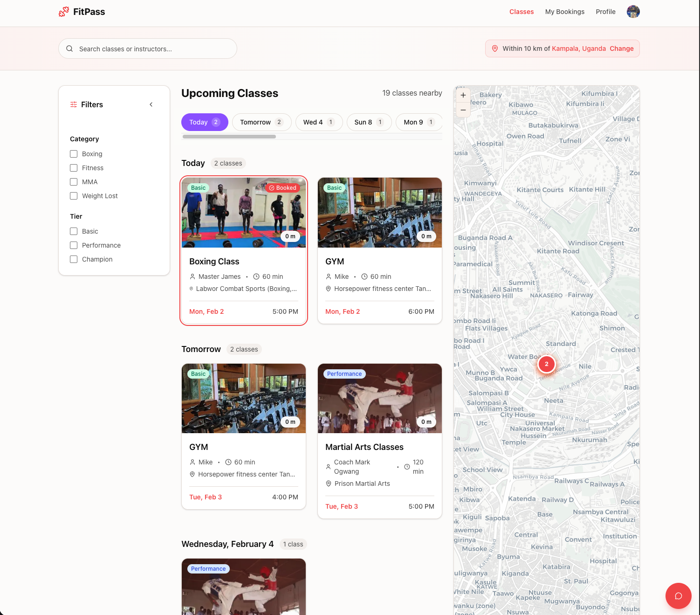Switch to the Tomorrow date tab

click(261, 122)
